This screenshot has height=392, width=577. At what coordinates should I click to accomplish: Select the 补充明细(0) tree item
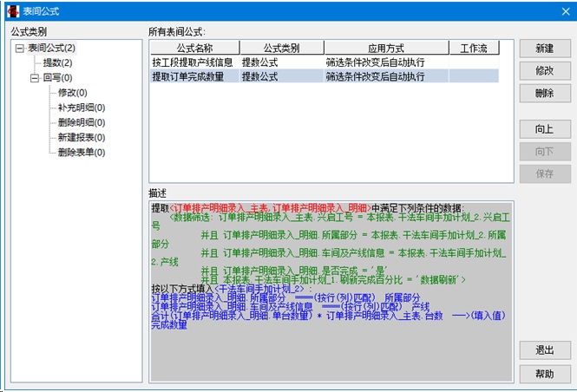tap(82, 108)
